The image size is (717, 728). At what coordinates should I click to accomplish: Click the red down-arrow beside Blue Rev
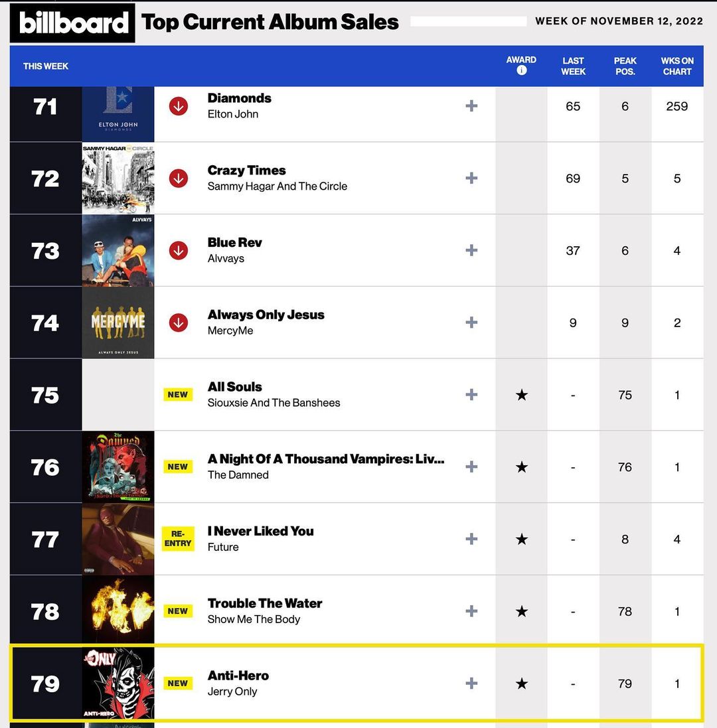(178, 250)
